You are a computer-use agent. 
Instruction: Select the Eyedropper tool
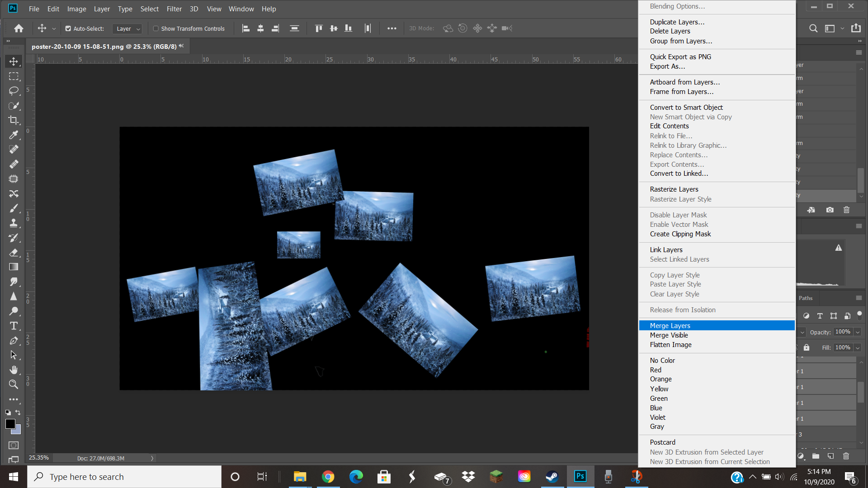point(14,135)
